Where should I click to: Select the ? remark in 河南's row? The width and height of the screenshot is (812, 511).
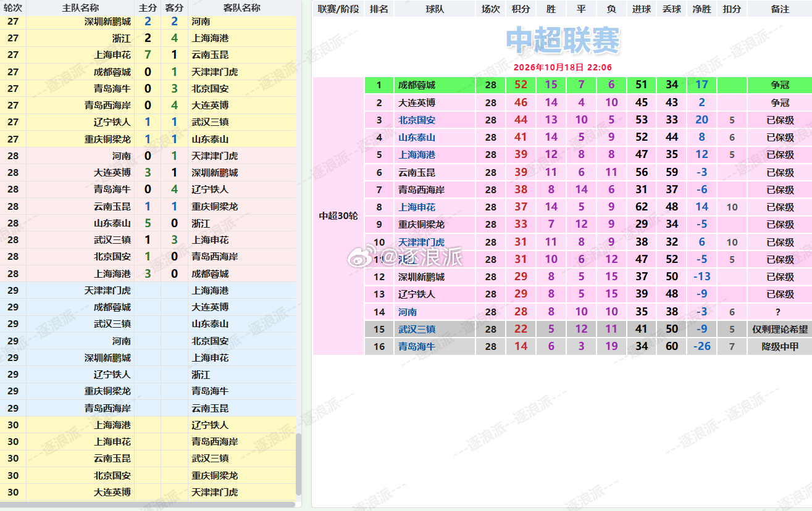(780, 312)
